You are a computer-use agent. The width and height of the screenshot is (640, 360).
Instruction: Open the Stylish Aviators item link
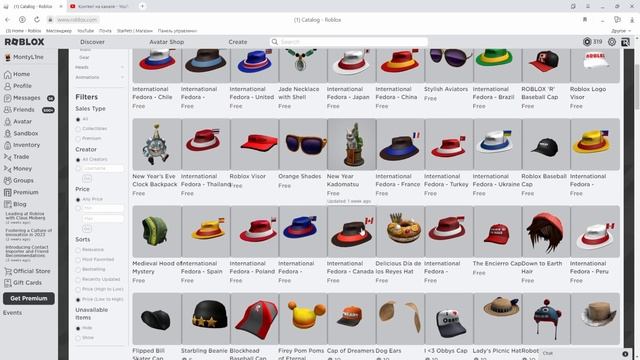pos(446,89)
